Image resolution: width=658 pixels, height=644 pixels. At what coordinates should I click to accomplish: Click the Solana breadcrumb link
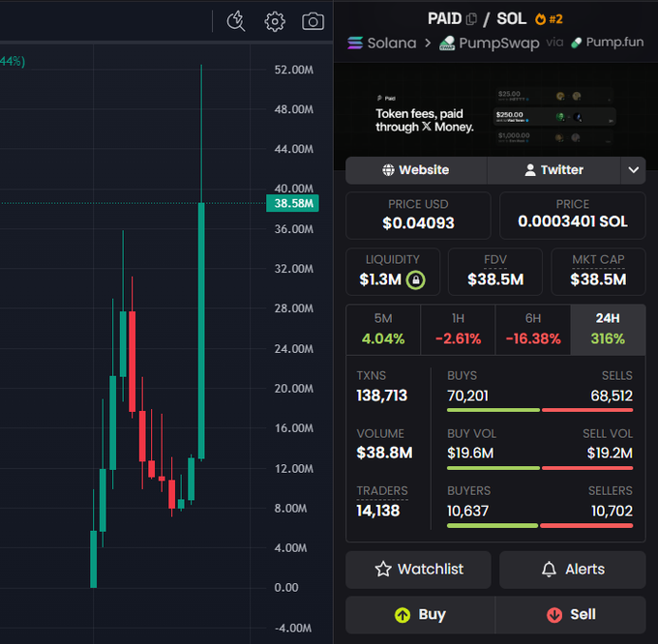click(392, 43)
